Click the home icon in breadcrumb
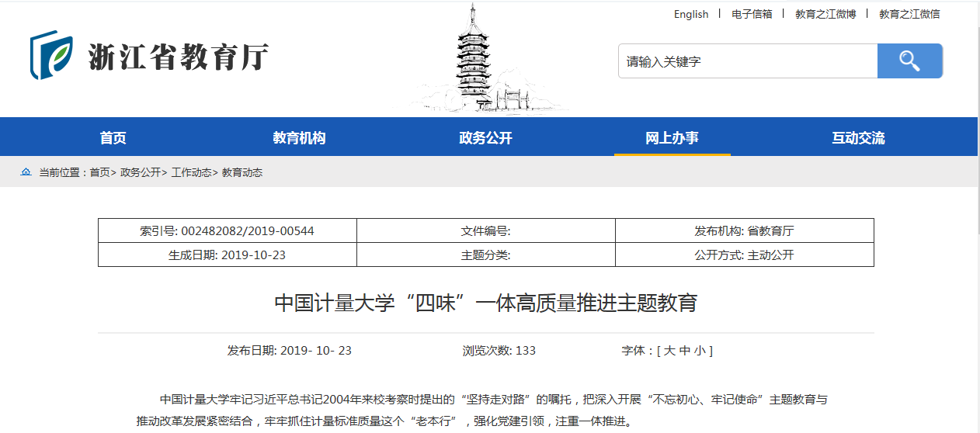Viewport: 980px width, 433px height. (x=26, y=172)
